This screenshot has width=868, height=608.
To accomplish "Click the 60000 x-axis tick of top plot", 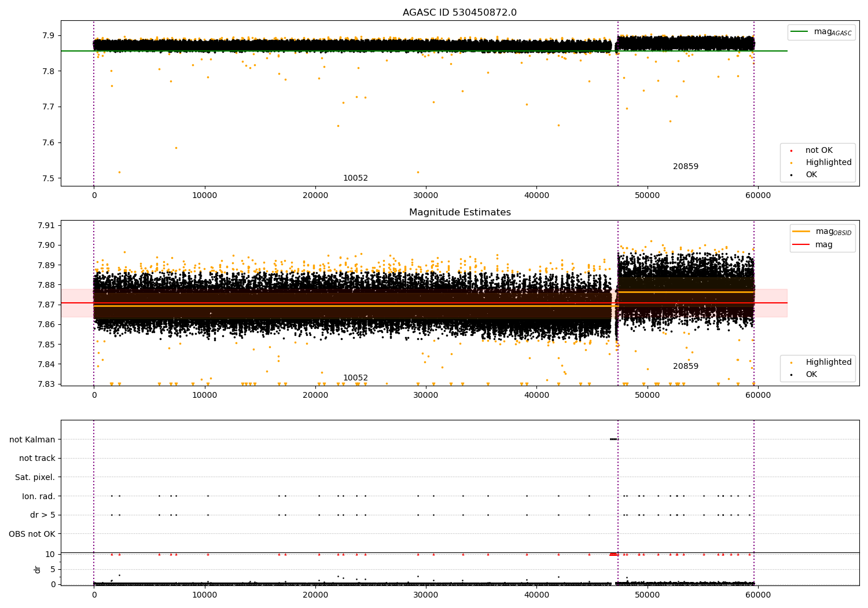I will coord(758,196).
